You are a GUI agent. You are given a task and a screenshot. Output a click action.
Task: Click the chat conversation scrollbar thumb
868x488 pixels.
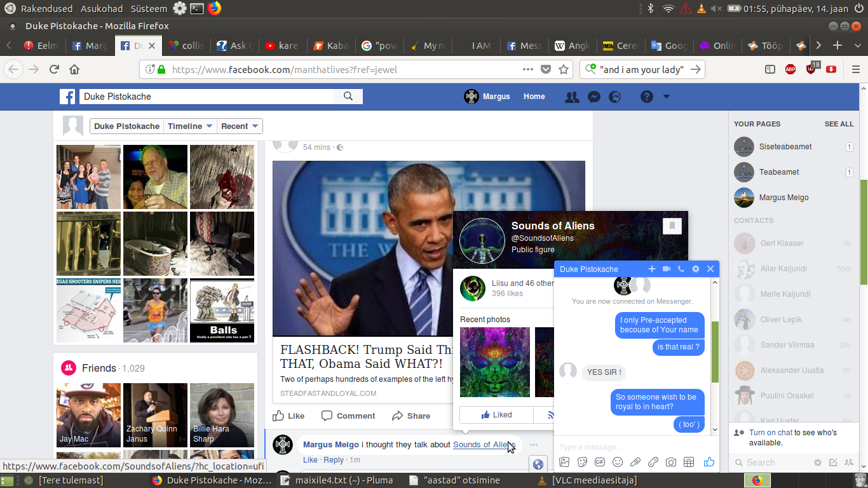click(715, 352)
